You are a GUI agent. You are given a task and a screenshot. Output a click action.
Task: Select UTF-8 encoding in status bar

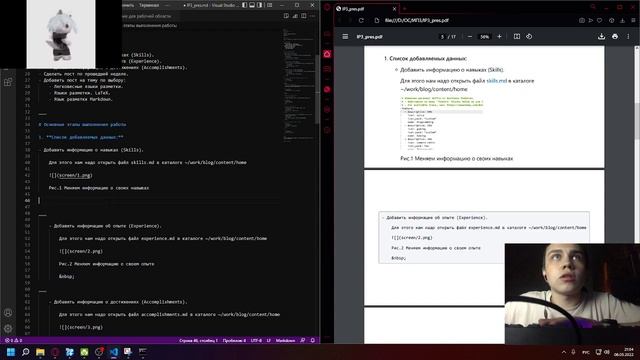tap(256, 340)
